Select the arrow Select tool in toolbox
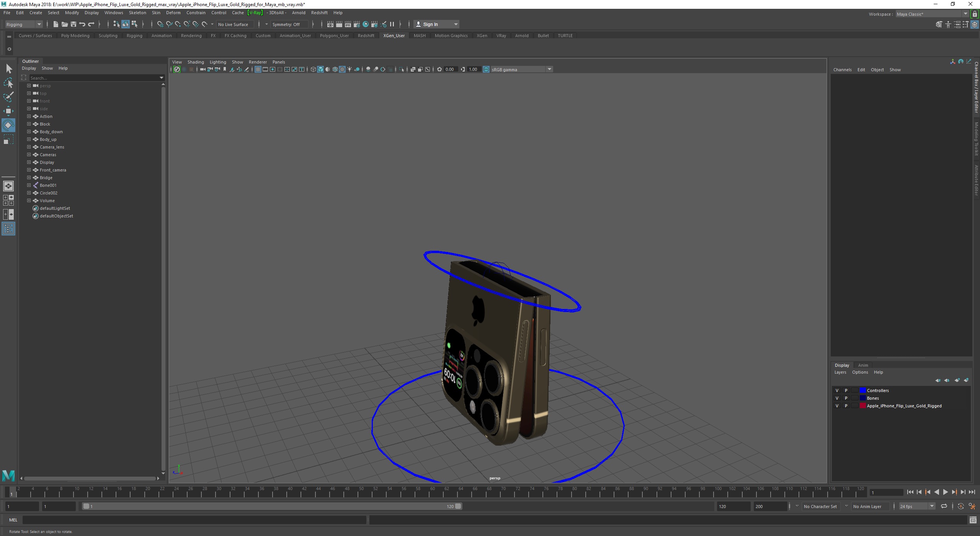The image size is (980, 536). click(x=8, y=69)
